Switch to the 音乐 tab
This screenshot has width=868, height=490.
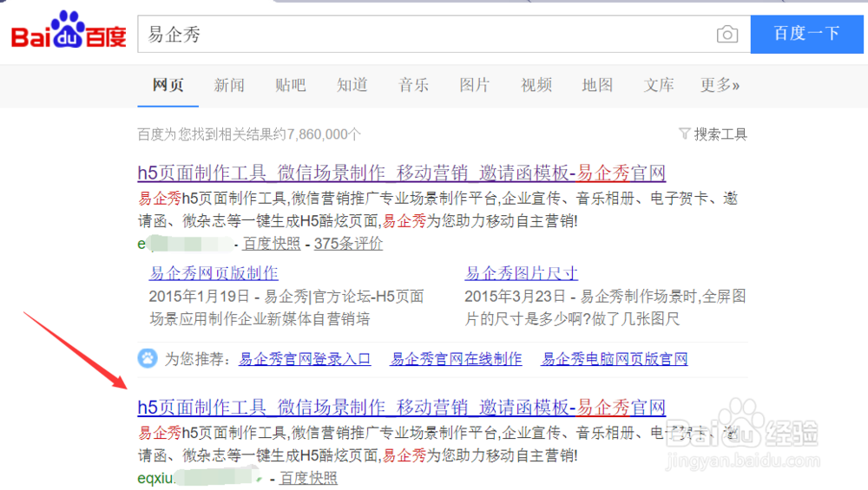click(413, 85)
